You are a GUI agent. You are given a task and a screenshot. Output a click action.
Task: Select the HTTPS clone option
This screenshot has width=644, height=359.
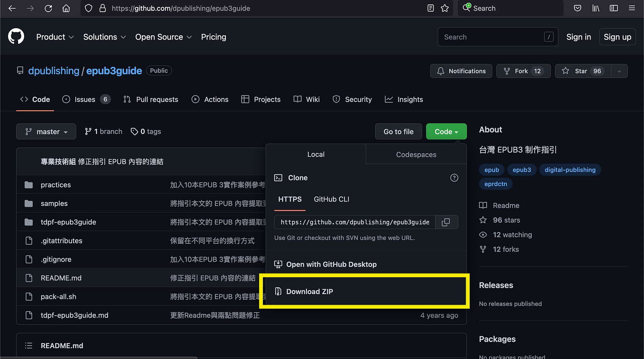pos(290,199)
